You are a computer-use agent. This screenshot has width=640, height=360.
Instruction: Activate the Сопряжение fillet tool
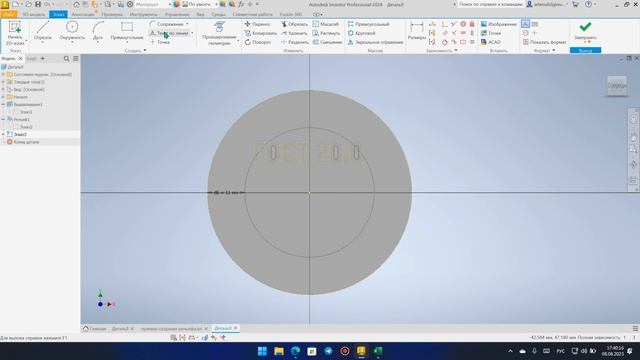click(167, 24)
